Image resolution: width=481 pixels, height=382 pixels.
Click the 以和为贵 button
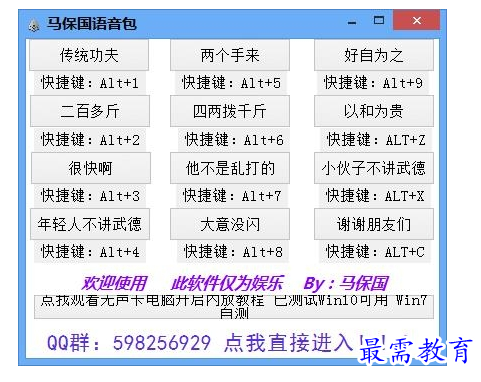(x=374, y=111)
